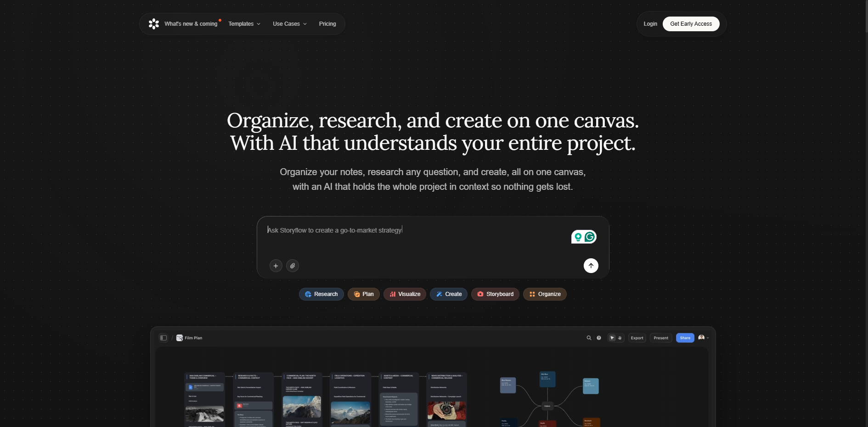Expand the Templates dropdown menu

(244, 24)
